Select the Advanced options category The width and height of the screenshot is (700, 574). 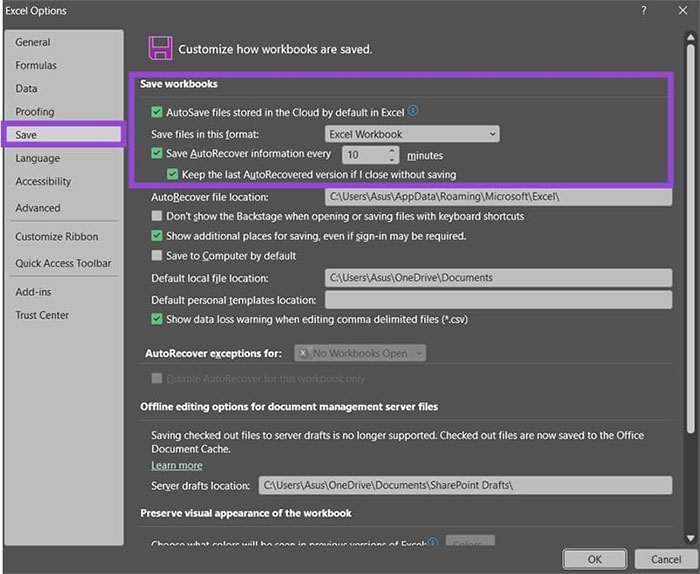tap(38, 208)
